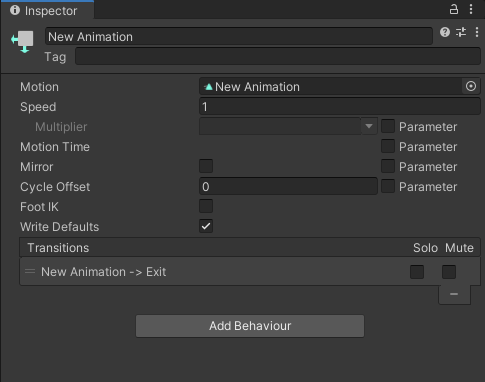This screenshot has height=382, width=485.
Task: Open the help reference question mark icon
Action: (x=445, y=32)
